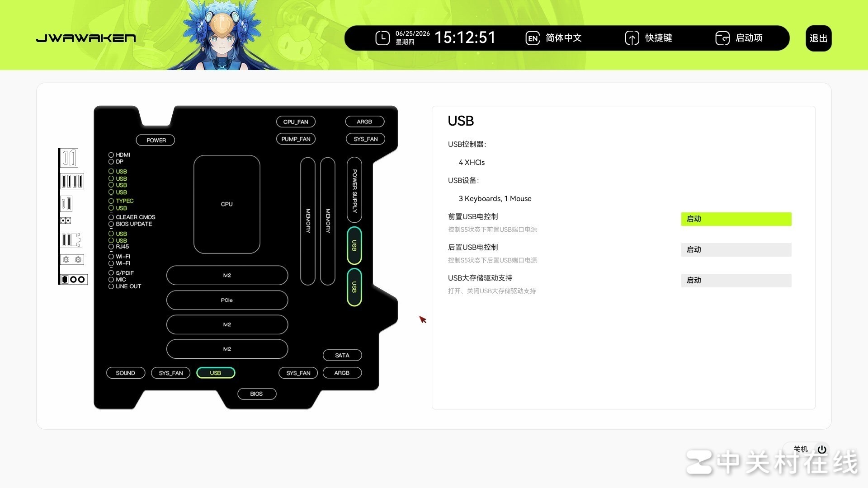Select the M2 slot just above SYS_FAN row
This screenshot has height=488, width=868.
click(x=227, y=349)
